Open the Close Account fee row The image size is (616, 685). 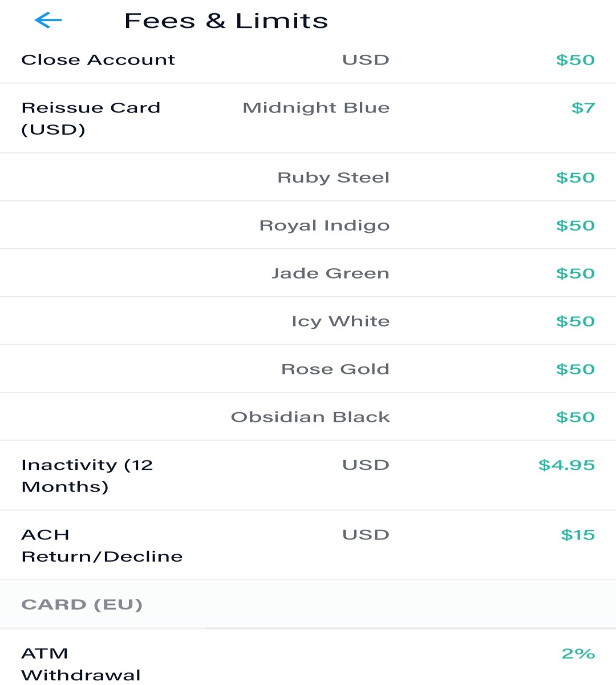point(308,60)
